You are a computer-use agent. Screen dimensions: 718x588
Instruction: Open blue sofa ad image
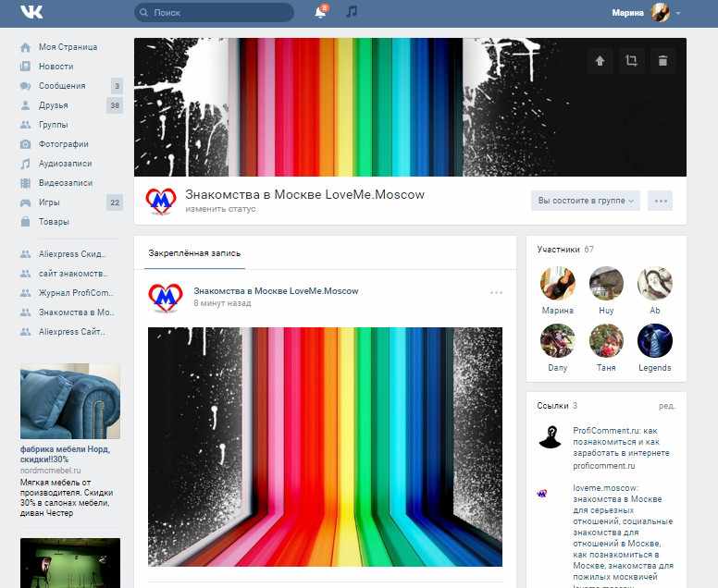pos(70,401)
